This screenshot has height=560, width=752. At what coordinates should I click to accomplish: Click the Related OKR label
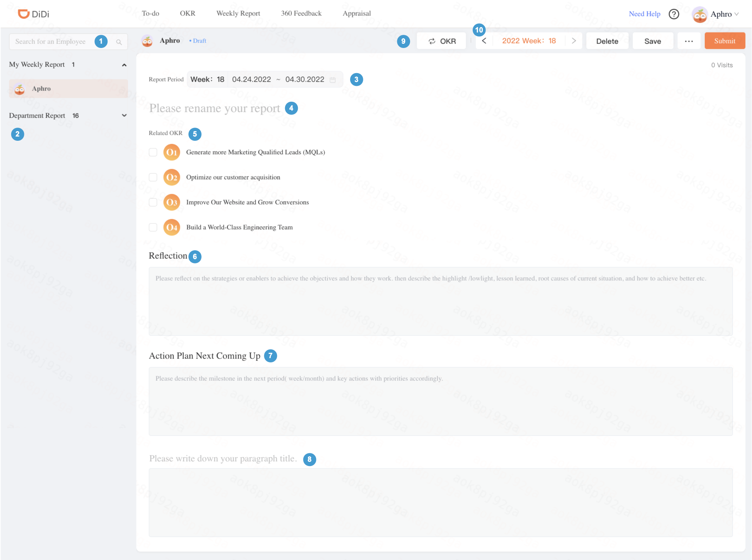pos(166,133)
